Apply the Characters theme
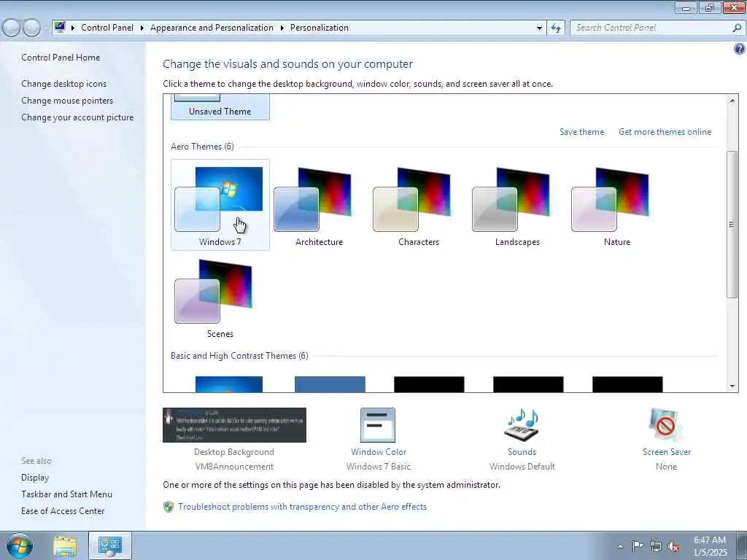The image size is (747, 560). pos(418,205)
